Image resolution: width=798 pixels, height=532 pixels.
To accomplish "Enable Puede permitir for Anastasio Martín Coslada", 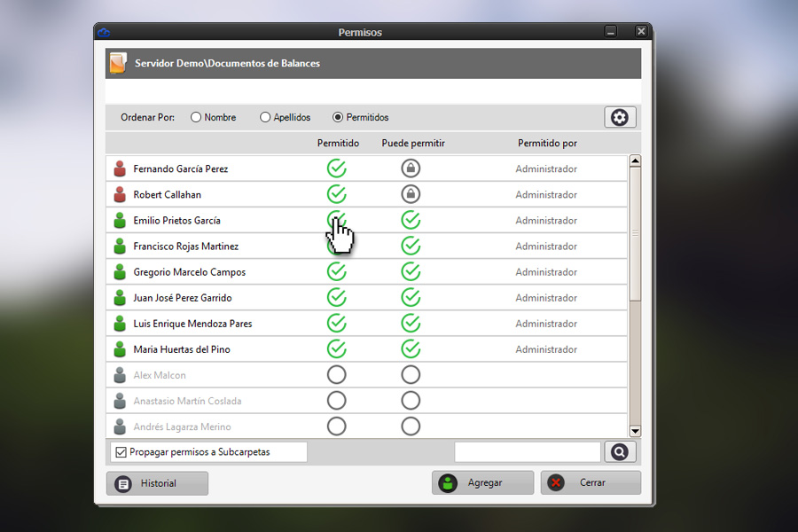I will tap(411, 401).
